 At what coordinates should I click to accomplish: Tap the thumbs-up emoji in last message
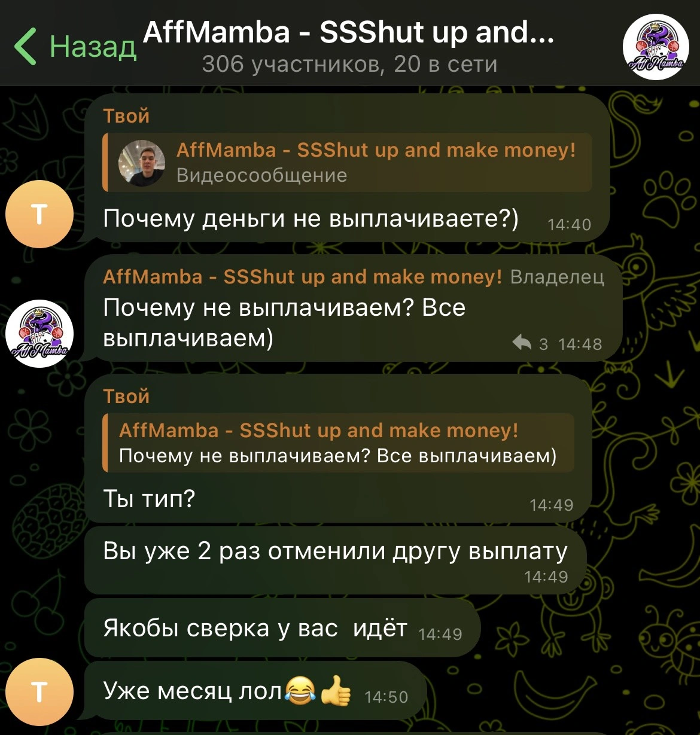(336, 691)
